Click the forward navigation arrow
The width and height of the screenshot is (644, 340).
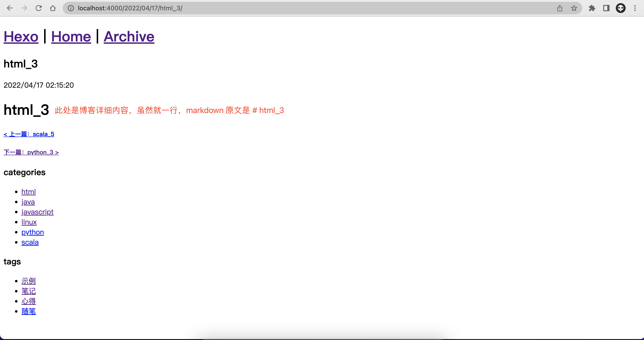point(24,8)
